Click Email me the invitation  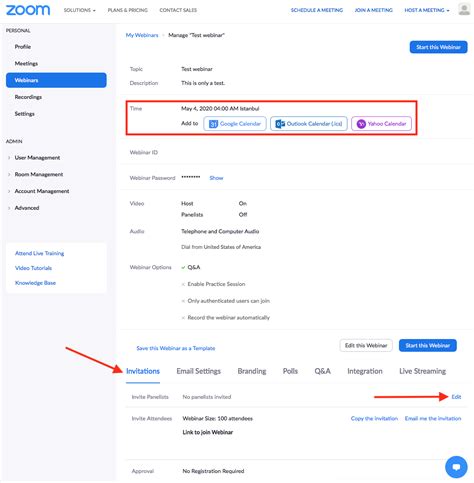pos(433,418)
